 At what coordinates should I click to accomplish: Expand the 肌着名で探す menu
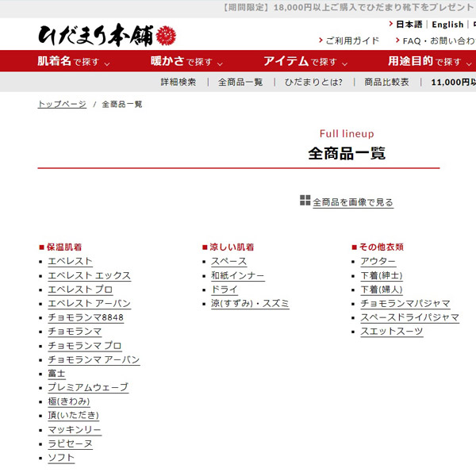click(x=74, y=61)
